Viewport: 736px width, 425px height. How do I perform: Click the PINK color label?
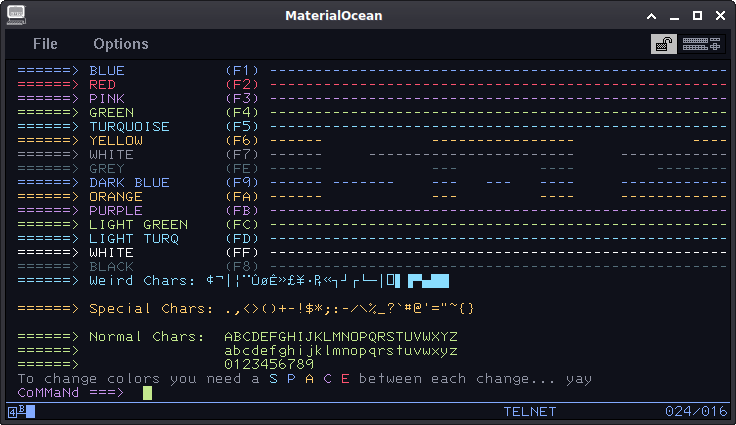coord(107,99)
